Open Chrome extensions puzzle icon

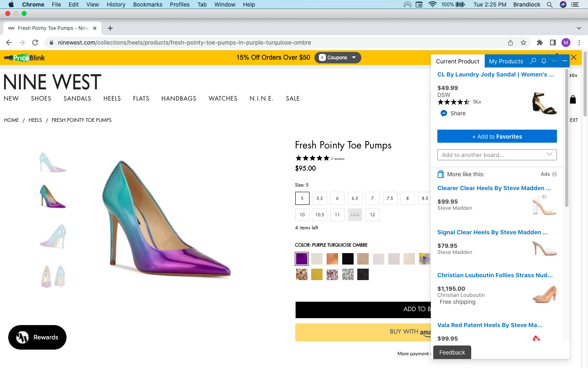coord(540,43)
